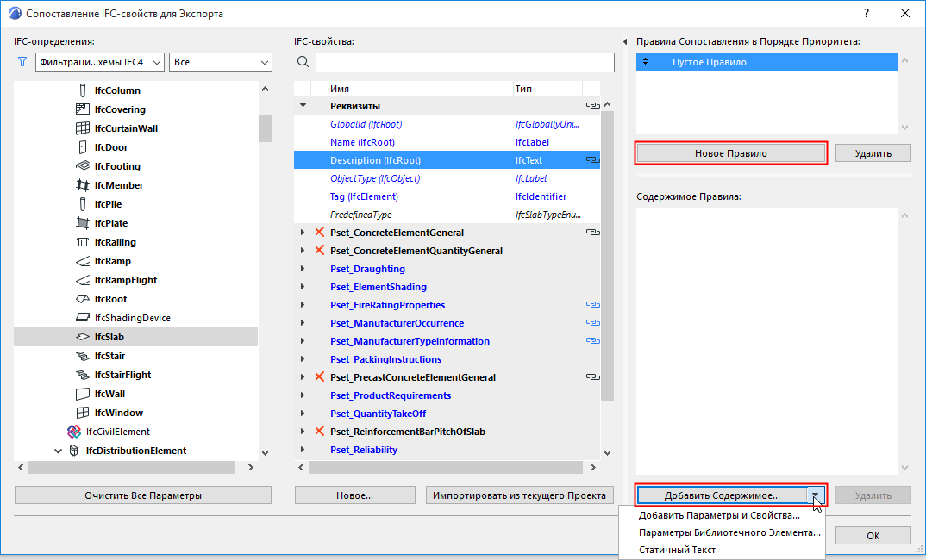Click the OK button
926x560 pixels.
click(x=873, y=536)
